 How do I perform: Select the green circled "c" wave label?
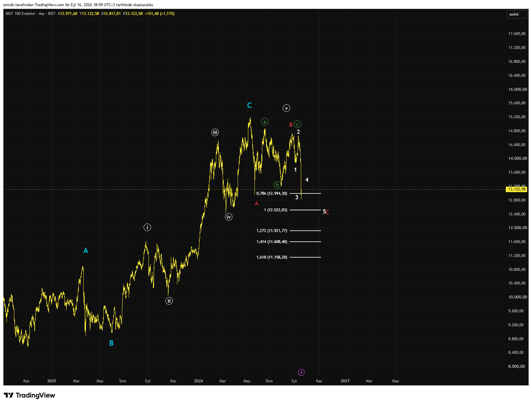(297, 125)
